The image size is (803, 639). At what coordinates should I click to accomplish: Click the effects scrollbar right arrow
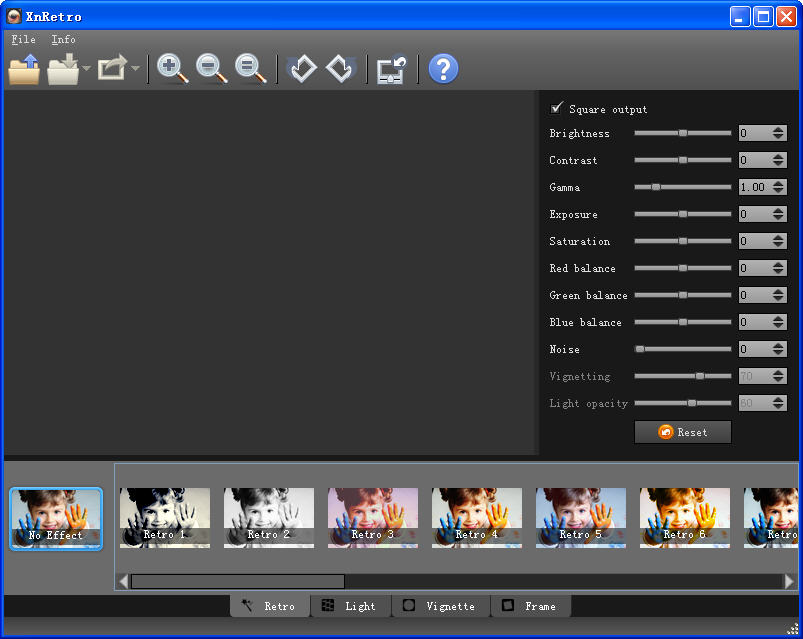790,581
